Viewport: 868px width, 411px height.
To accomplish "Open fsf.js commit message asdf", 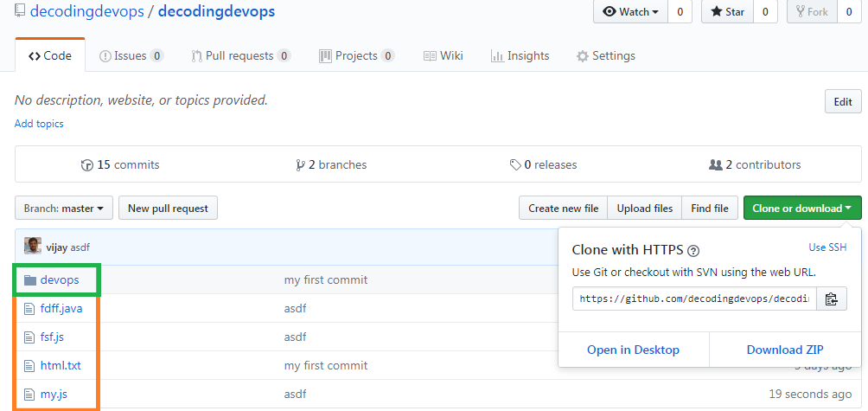I will (x=295, y=337).
